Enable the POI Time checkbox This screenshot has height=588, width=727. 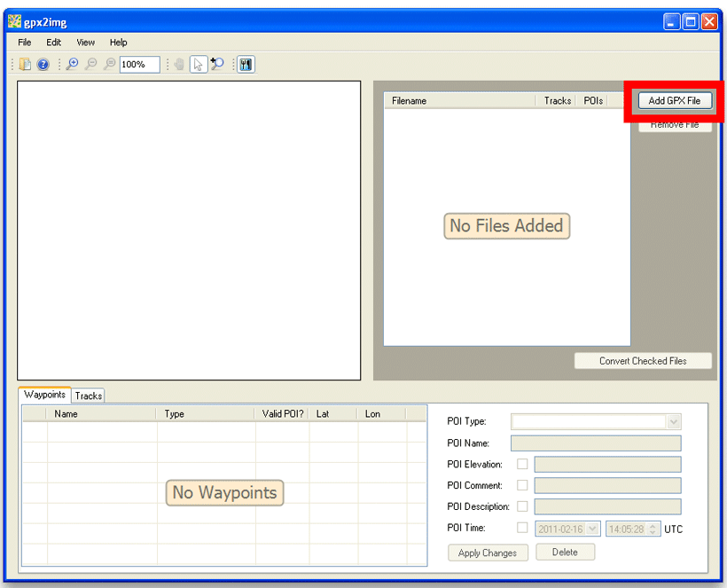click(522, 528)
